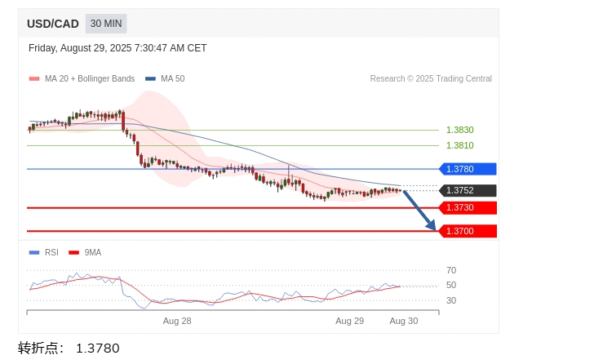Click the 1.3830 resistance level label
Screen dimensions: 594x364
(x=460, y=130)
